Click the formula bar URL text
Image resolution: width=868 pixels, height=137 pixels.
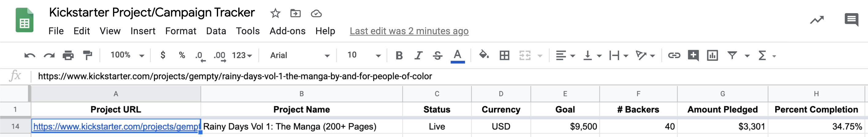click(235, 76)
